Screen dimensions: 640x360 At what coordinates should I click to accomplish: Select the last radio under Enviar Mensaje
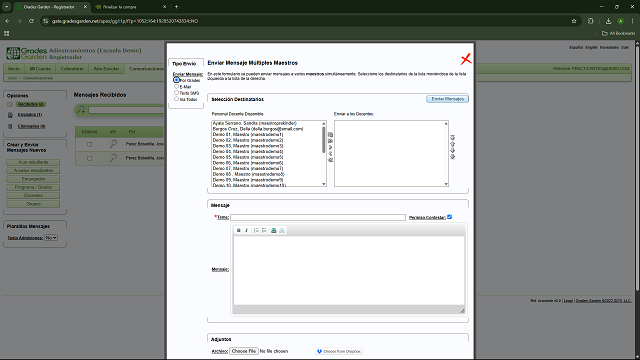point(176,99)
